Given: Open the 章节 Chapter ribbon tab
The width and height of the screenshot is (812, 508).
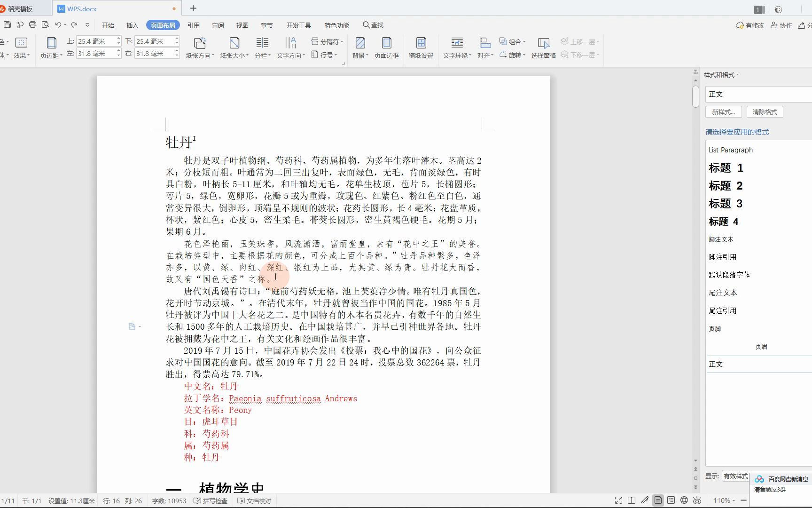Looking at the screenshot, I should (x=267, y=25).
